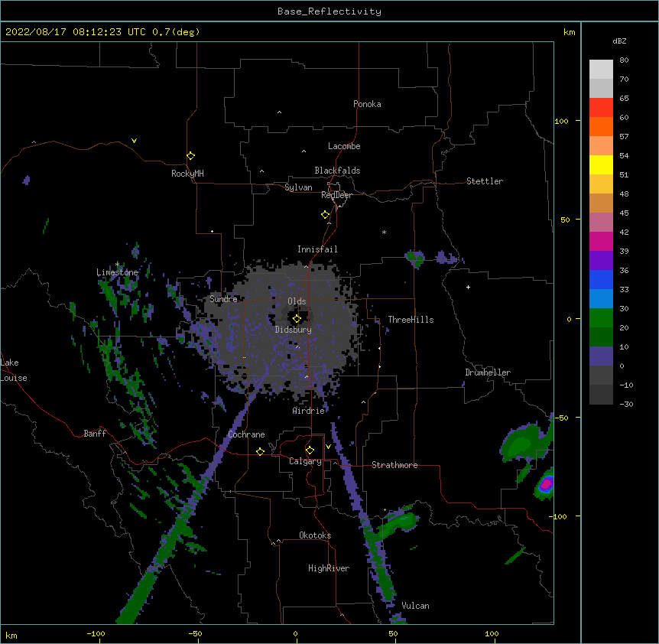Click the Vulcan label
Screen dimensions: 659x644
point(415,606)
